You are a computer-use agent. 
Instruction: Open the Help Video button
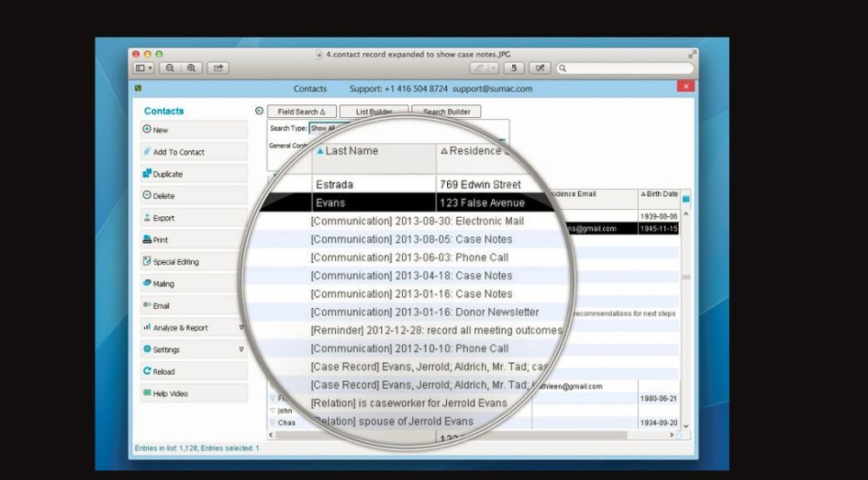tap(193, 393)
